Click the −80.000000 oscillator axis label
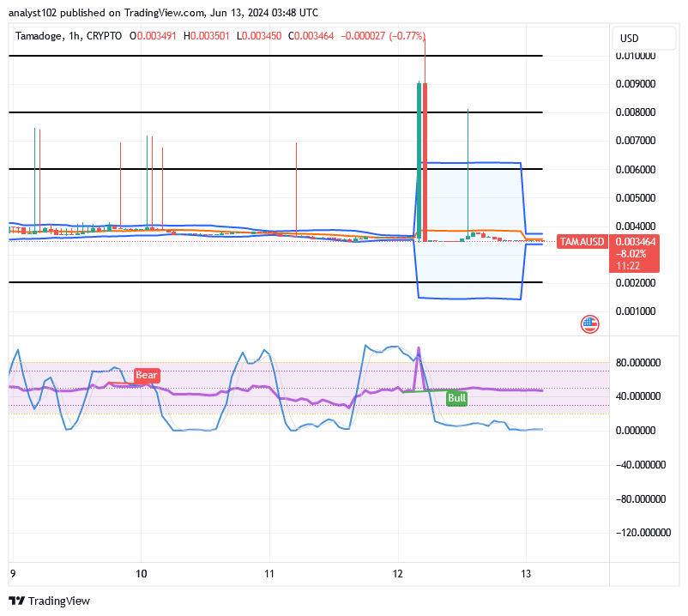 (641, 499)
